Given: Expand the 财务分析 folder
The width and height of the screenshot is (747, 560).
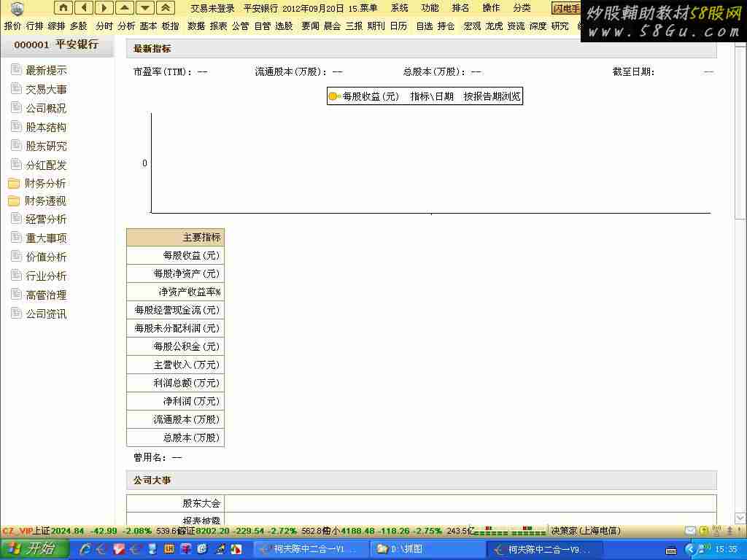Looking at the screenshot, I should point(14,183).
